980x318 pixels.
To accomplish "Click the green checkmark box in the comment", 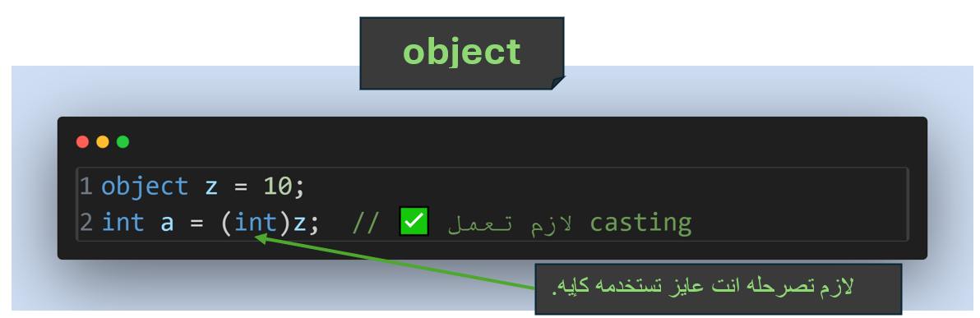I will pyautogui.click(x=414, y=221).
